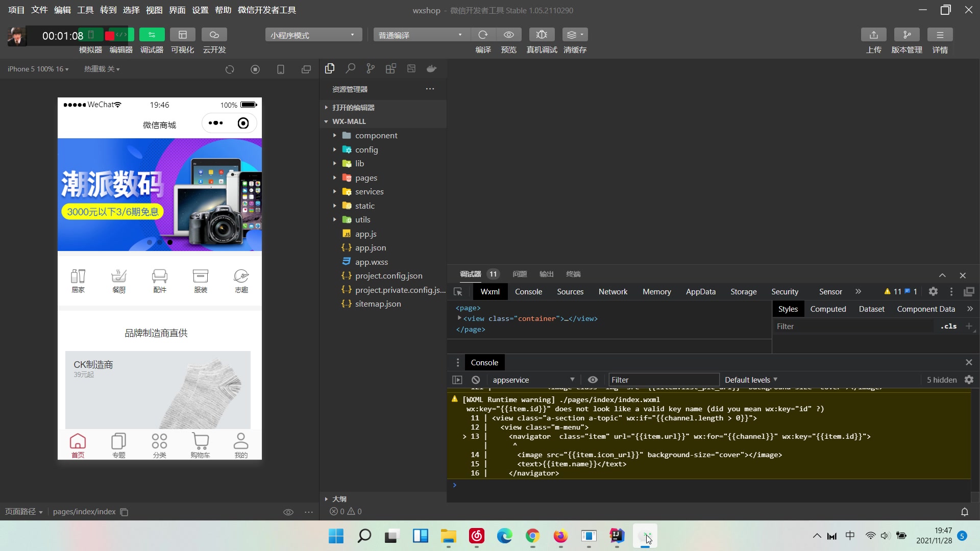Viewport: 980px width, 551px height.
Task: Click the compile refresh icon
Action: (483, 35)
